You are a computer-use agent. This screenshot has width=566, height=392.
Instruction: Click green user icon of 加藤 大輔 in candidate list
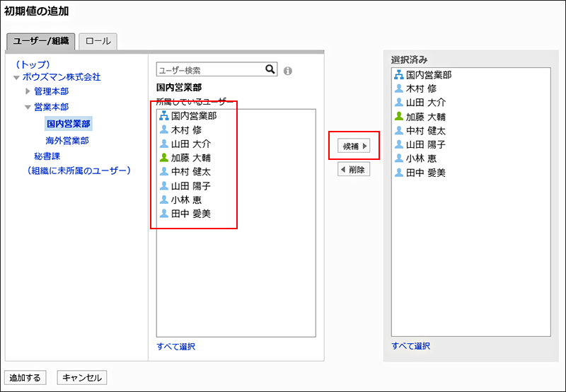coord(164,158)
